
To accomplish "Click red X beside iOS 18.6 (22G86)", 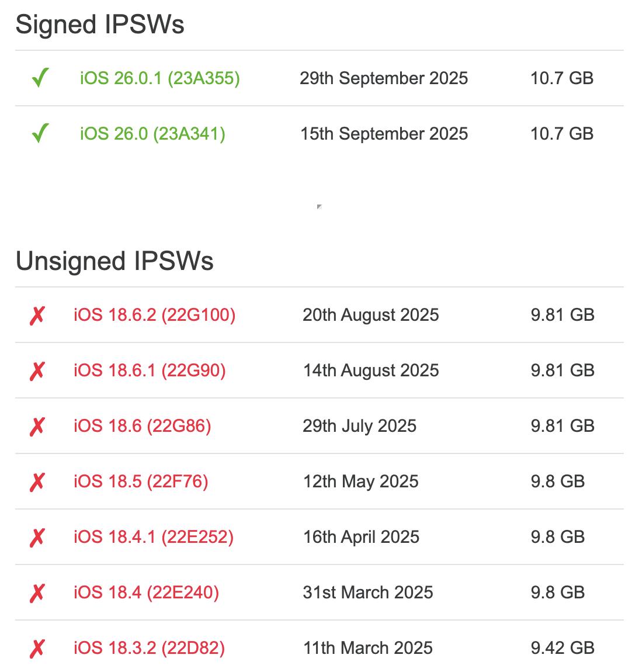I will point(37,426).
